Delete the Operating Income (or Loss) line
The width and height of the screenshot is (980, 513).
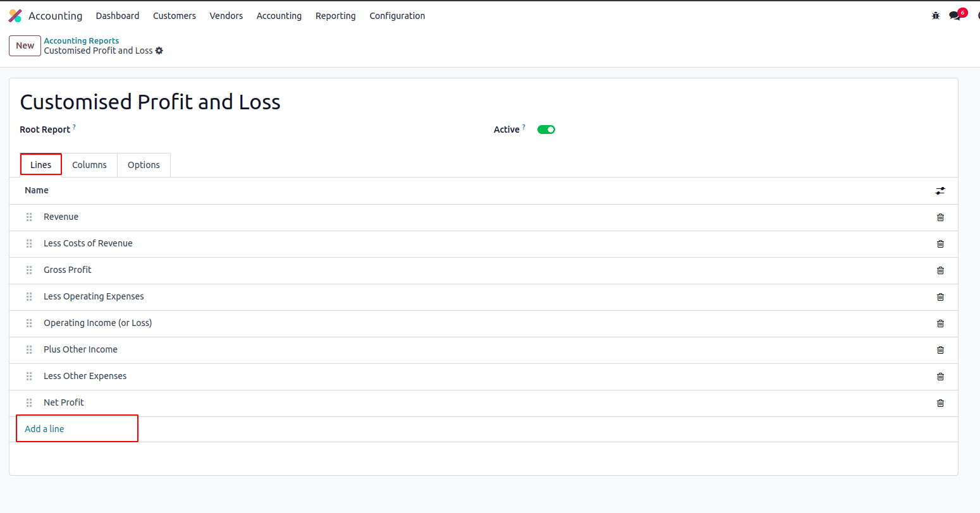point(940,323)
